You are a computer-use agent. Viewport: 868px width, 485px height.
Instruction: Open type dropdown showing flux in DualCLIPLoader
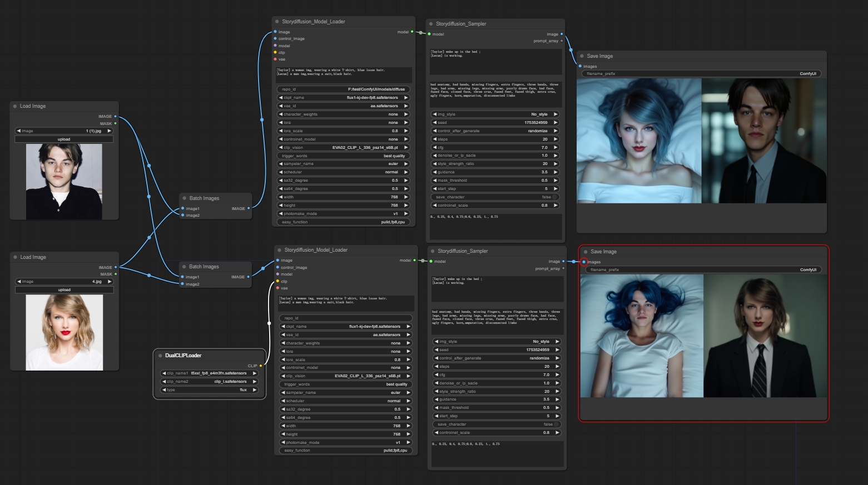click(210, 390)
